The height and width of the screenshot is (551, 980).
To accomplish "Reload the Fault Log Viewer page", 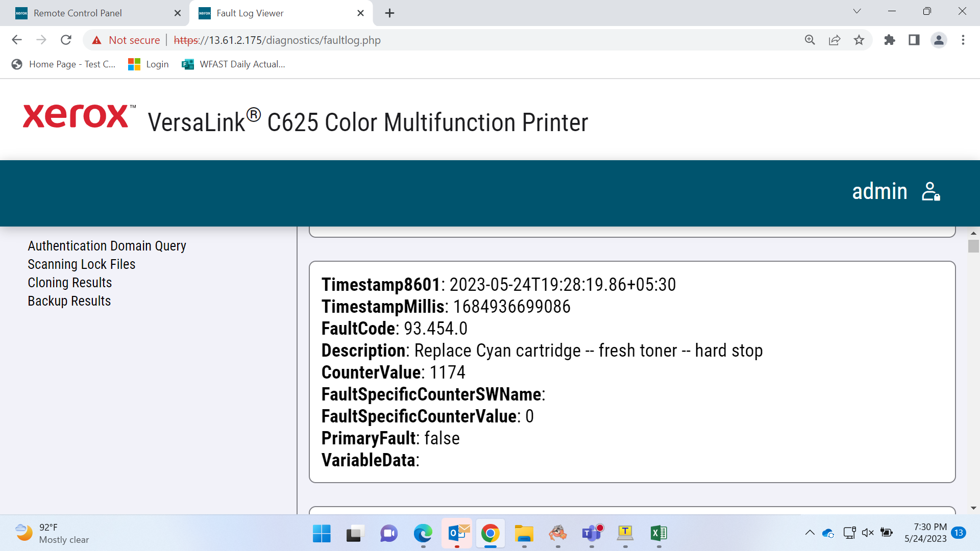I will tap(66, 40).
